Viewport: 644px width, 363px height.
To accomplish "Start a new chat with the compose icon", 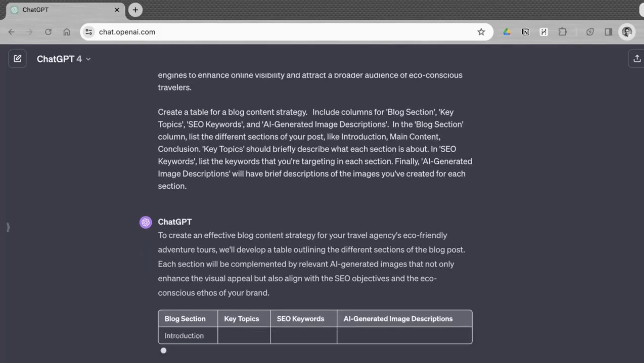I will coord(17,59).
